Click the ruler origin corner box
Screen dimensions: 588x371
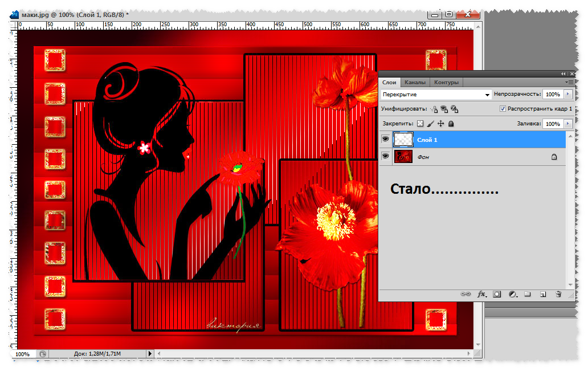(x=14, y=26)
